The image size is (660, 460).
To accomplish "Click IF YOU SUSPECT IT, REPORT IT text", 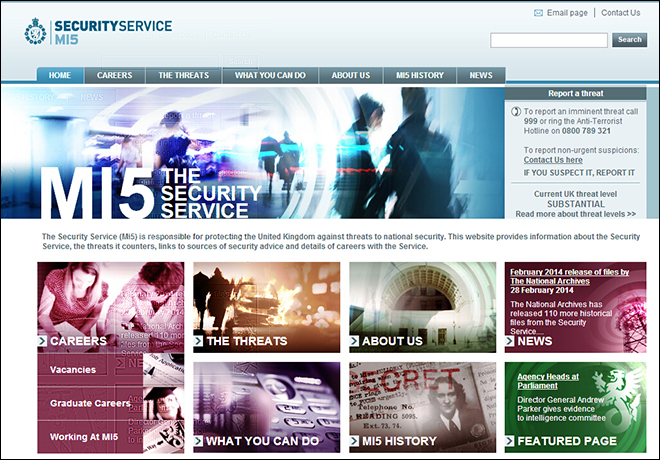I will (579, 173).
